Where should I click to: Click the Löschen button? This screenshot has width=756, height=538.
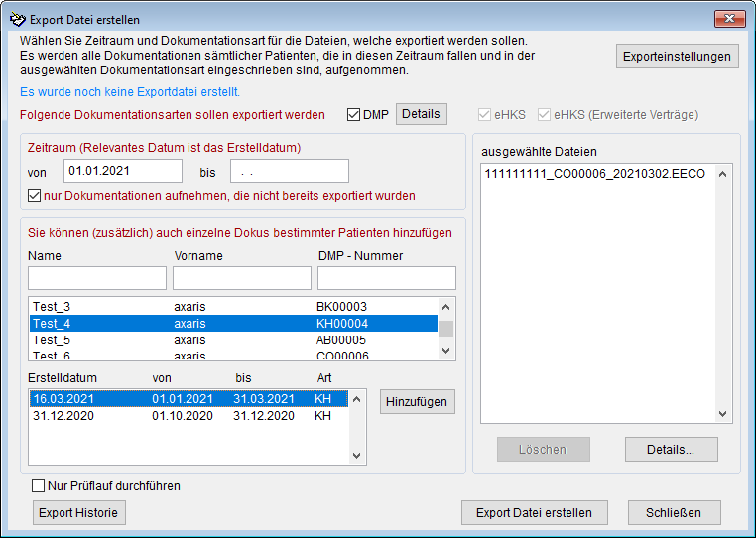[544, 450]
